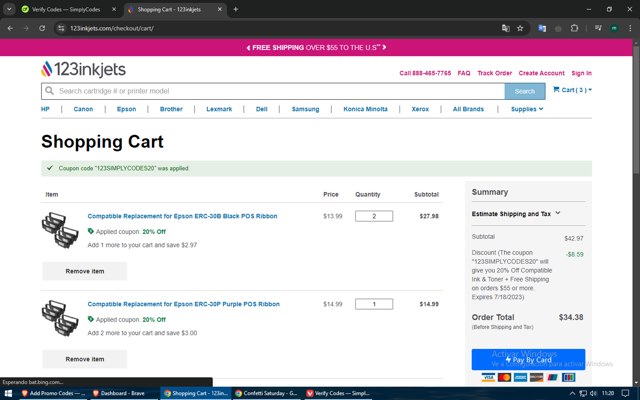
Task: Open Windows notification center icon
Action: (x=626, y=393)
